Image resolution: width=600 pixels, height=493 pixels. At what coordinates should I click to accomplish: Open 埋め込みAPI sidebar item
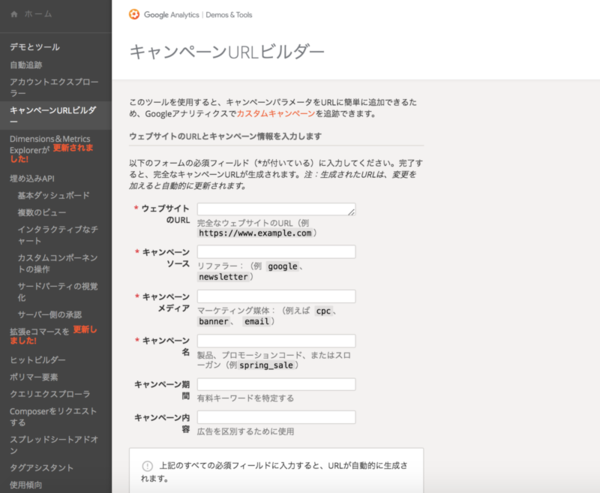(x=32, y=179)
